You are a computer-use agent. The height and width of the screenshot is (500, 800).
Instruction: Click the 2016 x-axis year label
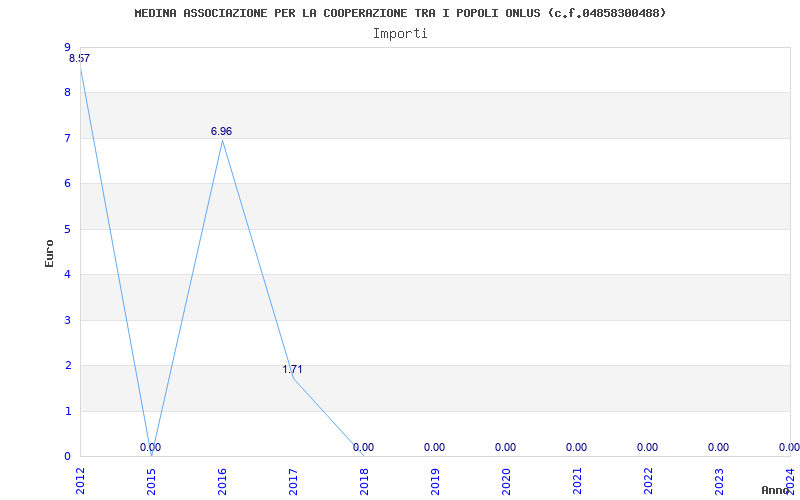[x=222, y=480]
